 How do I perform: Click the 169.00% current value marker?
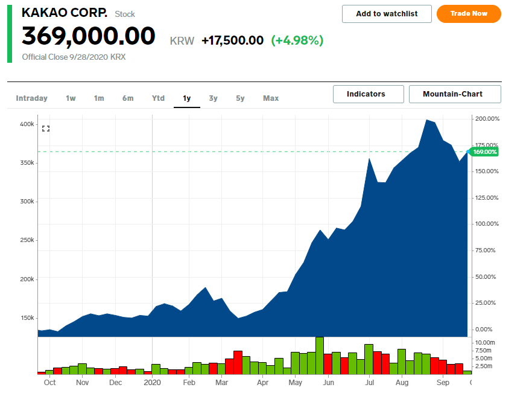point(485,151)
